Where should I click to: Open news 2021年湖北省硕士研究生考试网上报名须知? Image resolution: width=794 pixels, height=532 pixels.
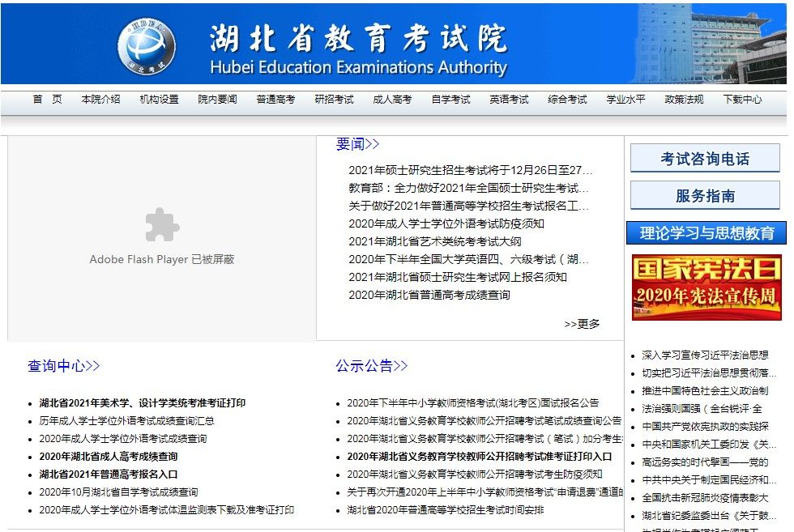click(458, 277)
